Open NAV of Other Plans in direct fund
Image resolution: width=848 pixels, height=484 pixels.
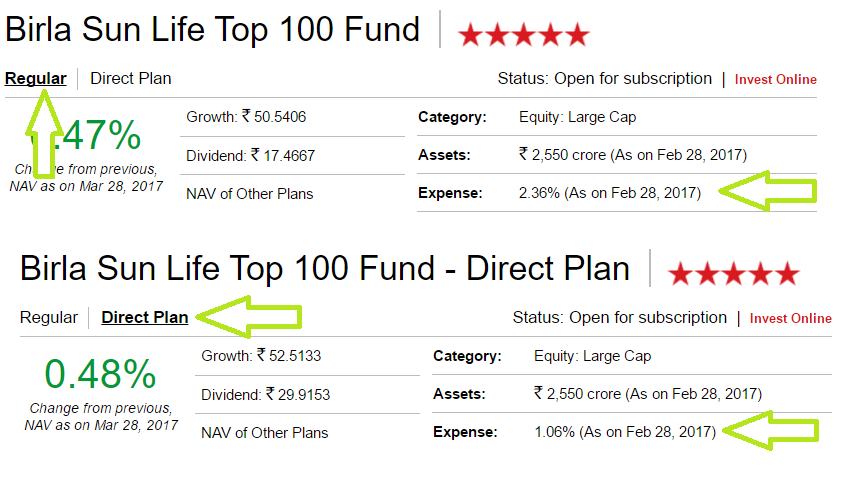[264, 433]
